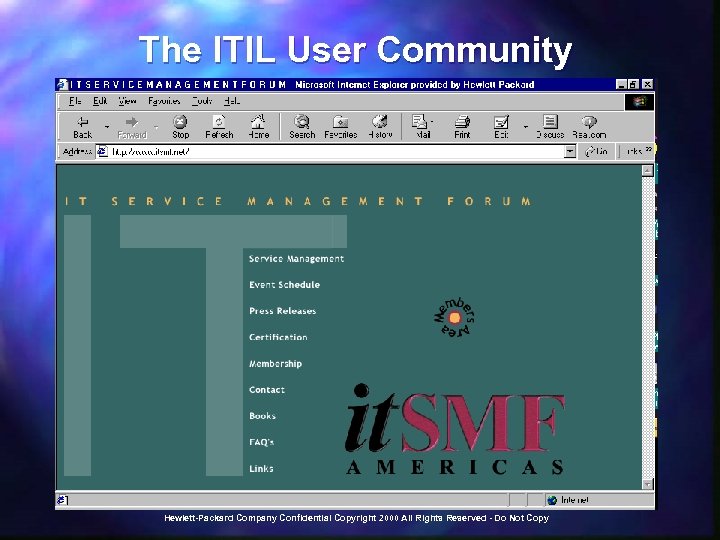Open the Edit button dropdown arrow

[x=525, y=126]
